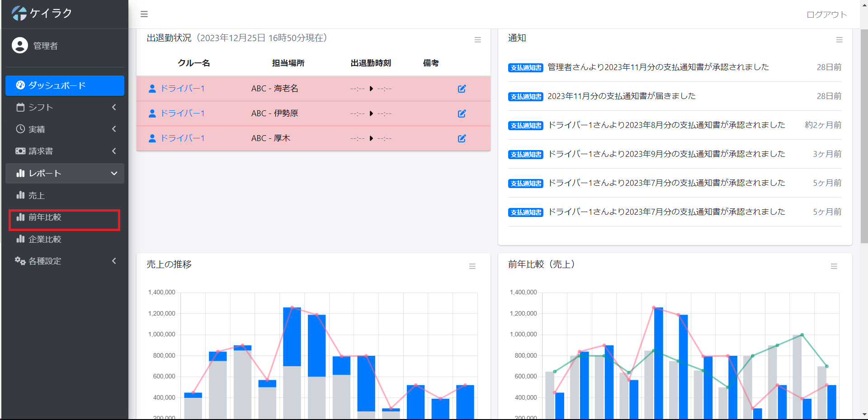The image size is (868, 420).
Task: Click the ログアウト link
Action: click(x=827, y=14)
